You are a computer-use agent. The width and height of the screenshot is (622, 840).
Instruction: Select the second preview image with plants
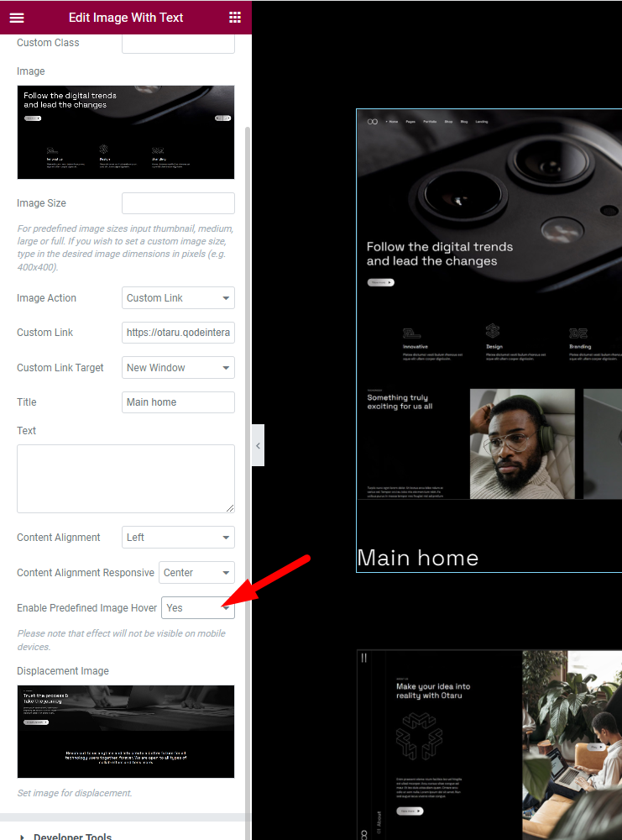(489, 744)
